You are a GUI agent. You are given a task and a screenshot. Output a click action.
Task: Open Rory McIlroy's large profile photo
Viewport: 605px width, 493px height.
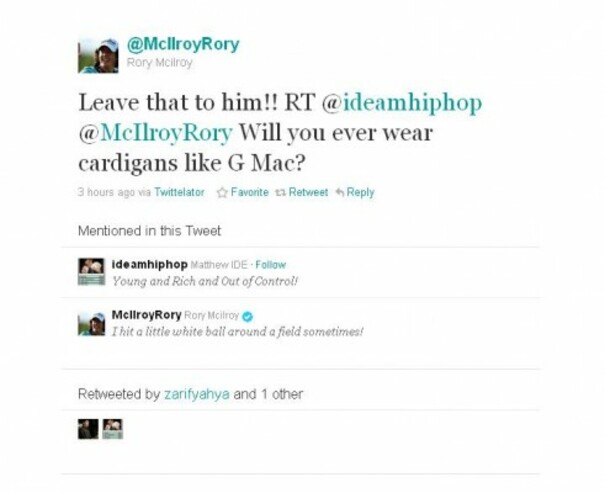pyautogui.click(x=98, y=56)
